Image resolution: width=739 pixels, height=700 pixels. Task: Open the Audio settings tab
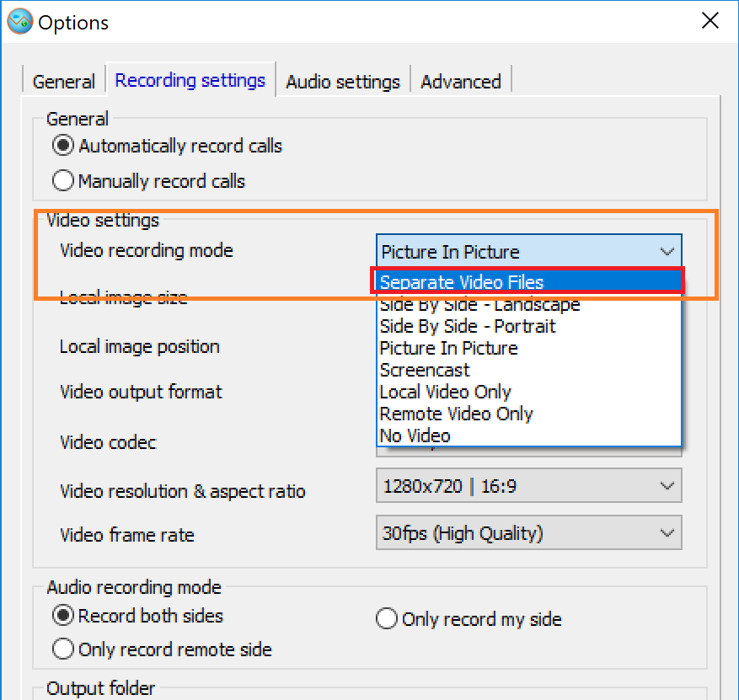[x=343, y=82]
